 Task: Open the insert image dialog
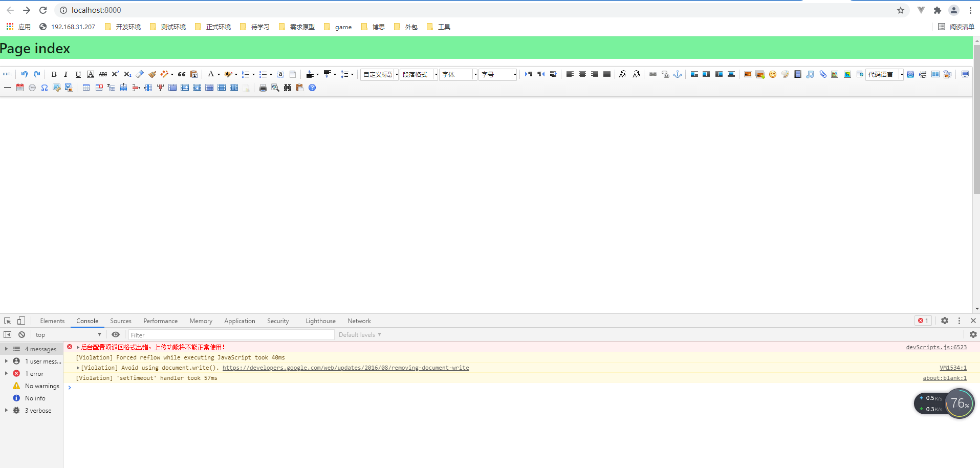(748, 75)
